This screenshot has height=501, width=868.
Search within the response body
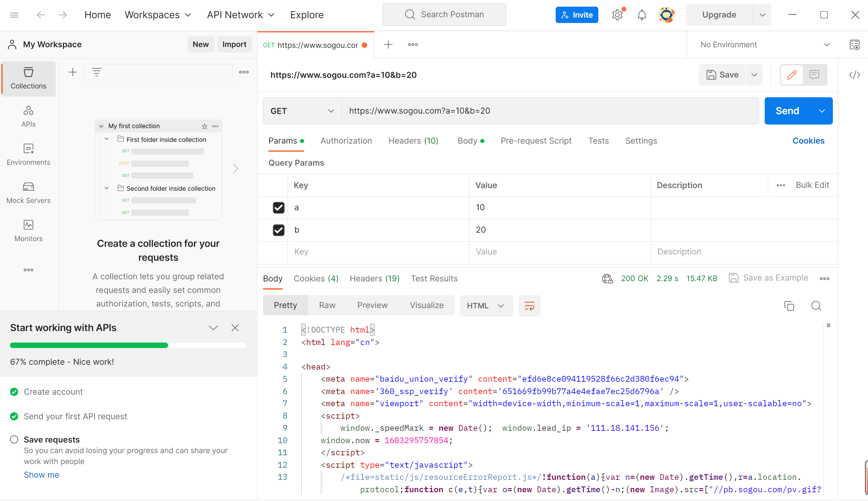(816, 306)
